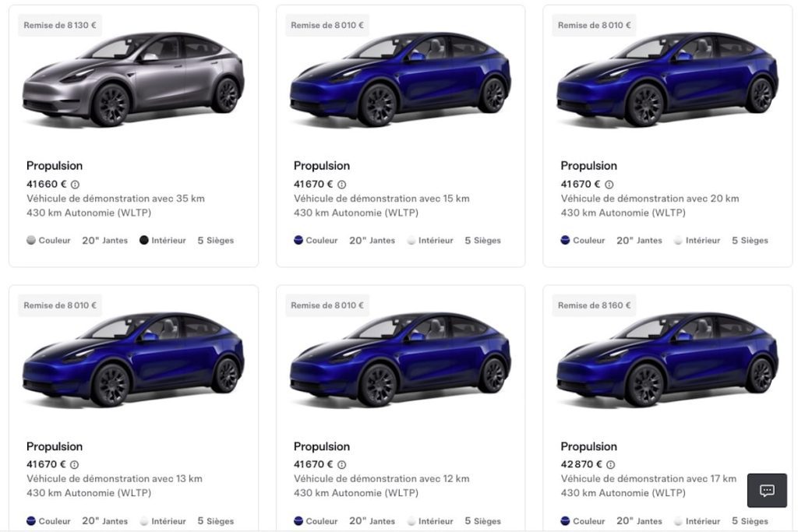Image resolution: width=798 pixels, height=532 pixels.
Task: Click the silver color swatch on the first card
Action: pyautogui.click(x=31, y=241)
